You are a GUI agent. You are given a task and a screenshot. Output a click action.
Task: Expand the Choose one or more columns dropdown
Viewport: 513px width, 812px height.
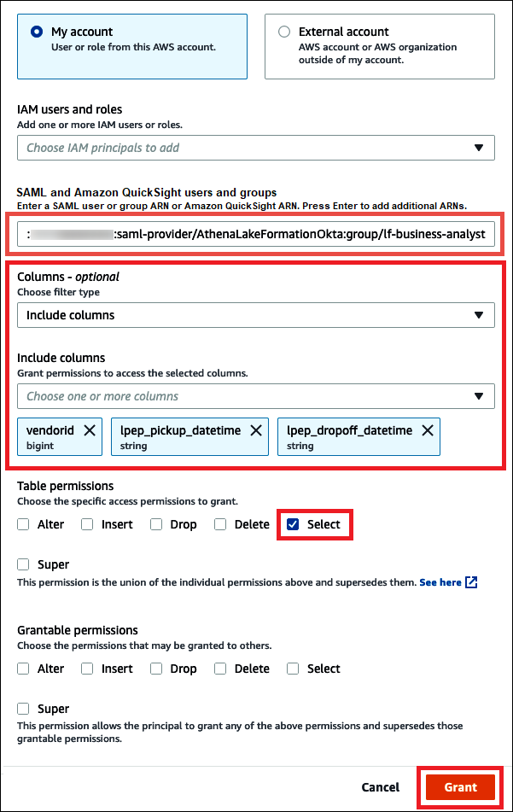point(256,395)
